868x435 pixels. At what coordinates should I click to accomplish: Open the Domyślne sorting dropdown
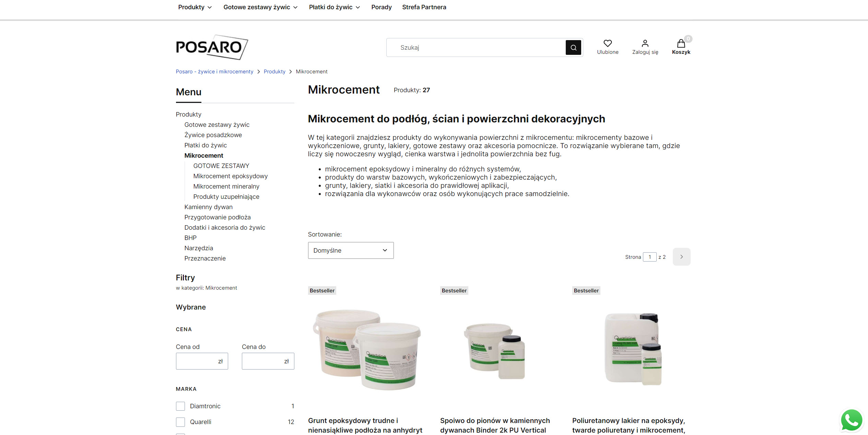(x=351, y=251)
